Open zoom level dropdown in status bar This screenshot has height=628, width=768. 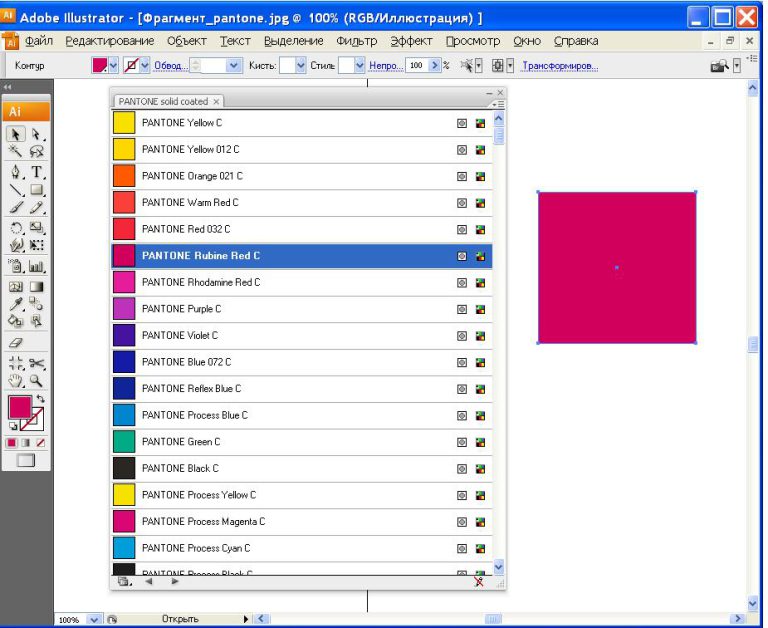[x=95, y=620]
